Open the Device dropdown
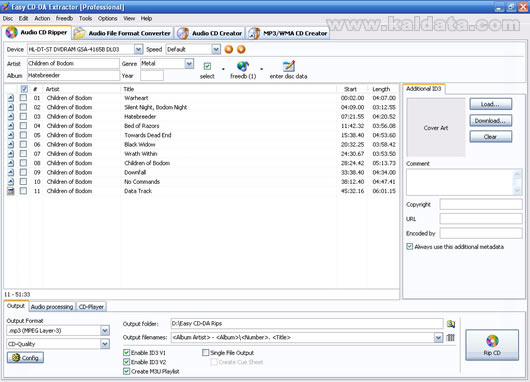The height and width of the screenshot is (382, 530). [138, 49]
